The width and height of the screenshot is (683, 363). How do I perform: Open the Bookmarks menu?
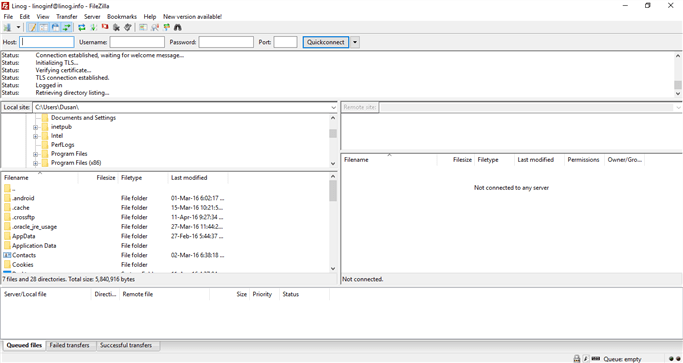point(122,17)
